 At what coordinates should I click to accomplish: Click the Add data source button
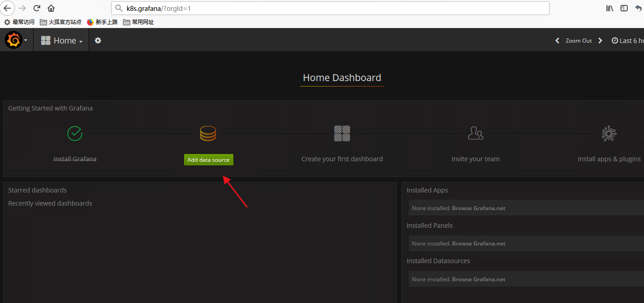click(208, 159)
